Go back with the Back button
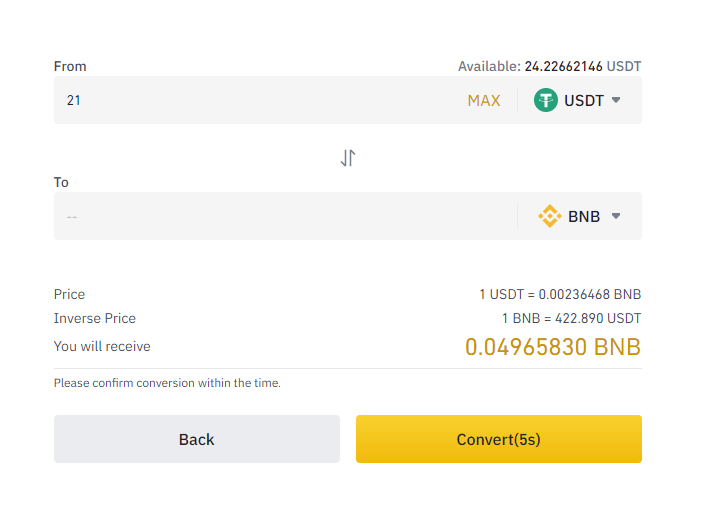This screenshot has width=710, height=514. 197,439
